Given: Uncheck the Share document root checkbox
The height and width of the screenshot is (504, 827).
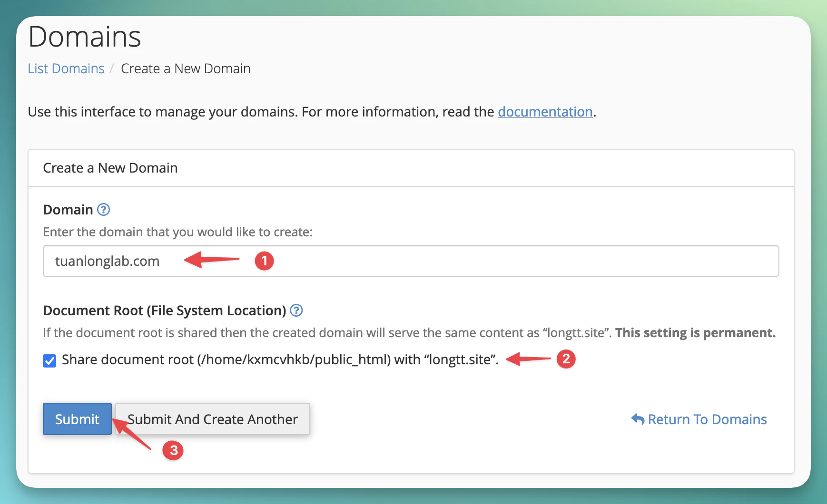Looking at the screenshot, I should [x=49, y=361].
